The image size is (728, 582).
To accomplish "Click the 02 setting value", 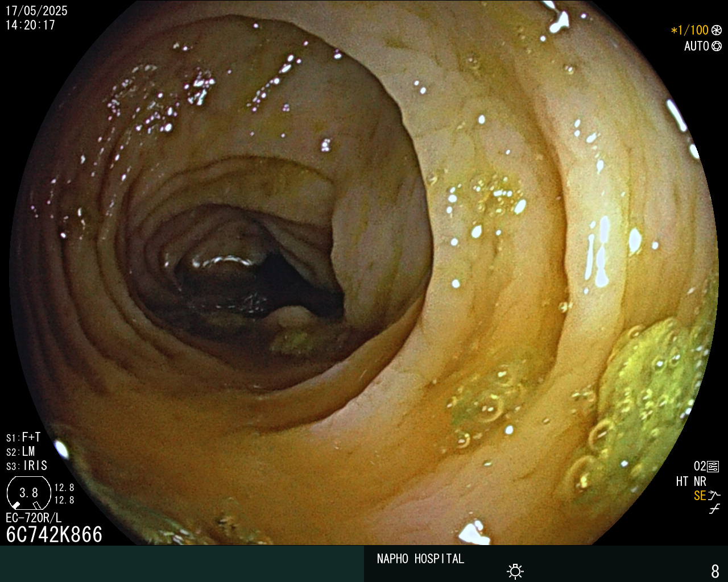I will click(700, 467).
